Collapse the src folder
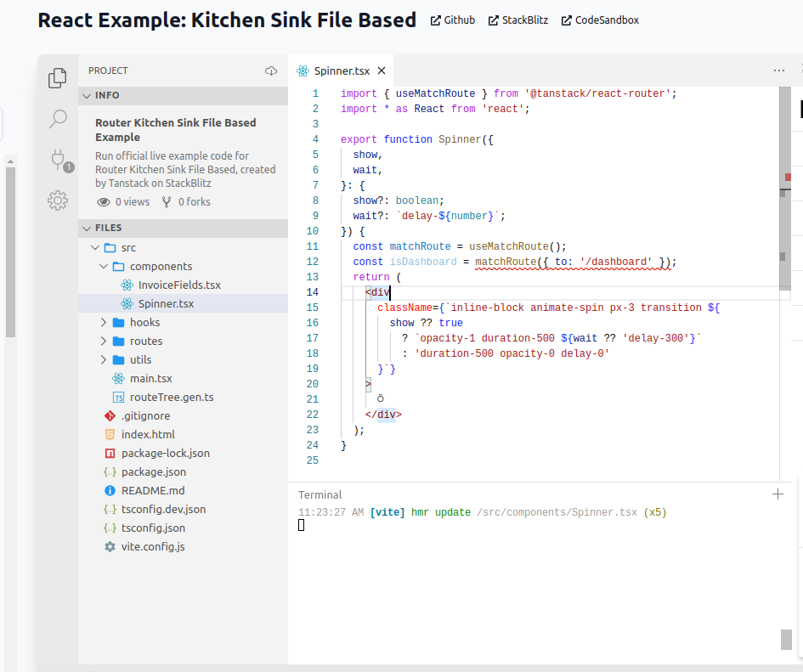 [95, 247]
